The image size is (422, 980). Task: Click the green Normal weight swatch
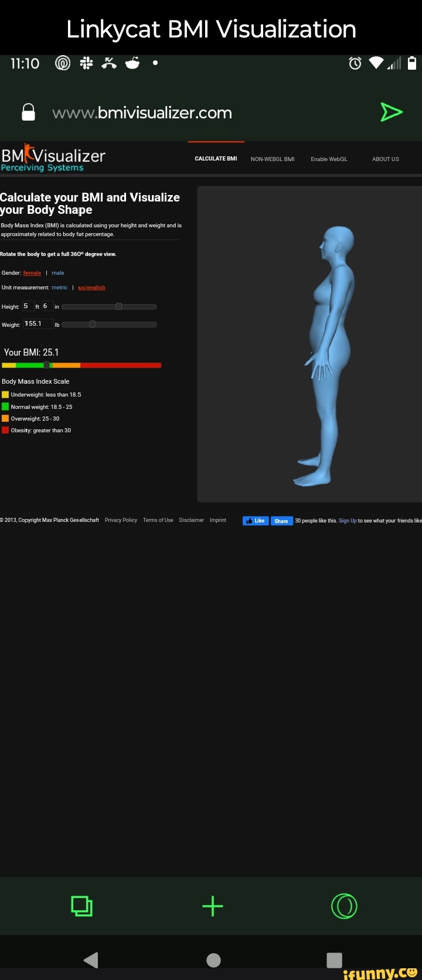click(x=5, y=407)
